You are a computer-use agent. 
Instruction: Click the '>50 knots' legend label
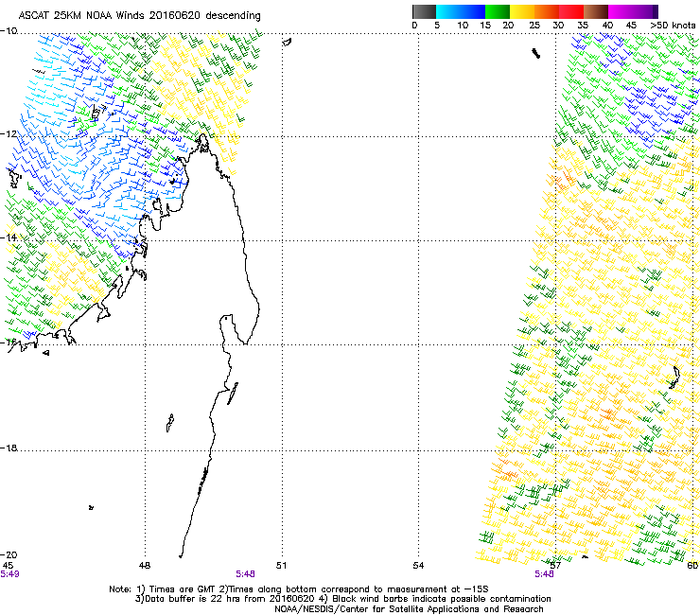coord(673,26)
